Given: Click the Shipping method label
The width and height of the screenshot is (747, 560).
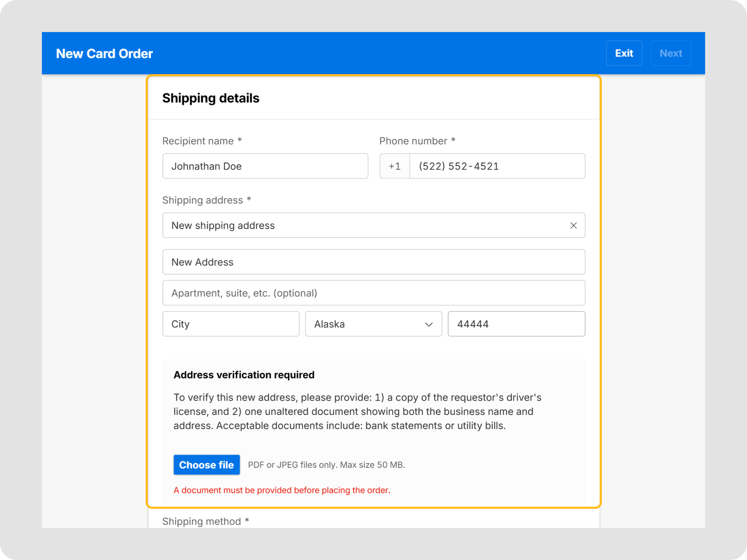Looking at the screenshot, I should 205,521.
